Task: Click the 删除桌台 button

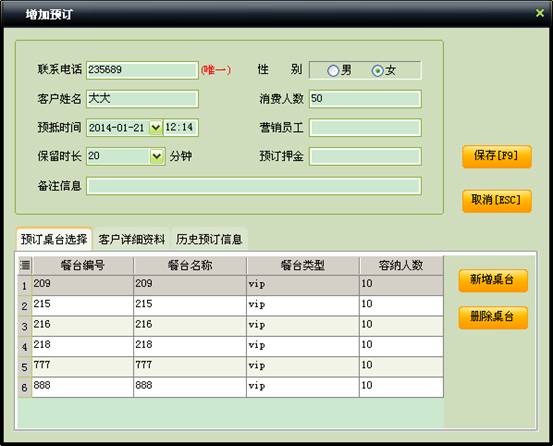Action: 493,317
